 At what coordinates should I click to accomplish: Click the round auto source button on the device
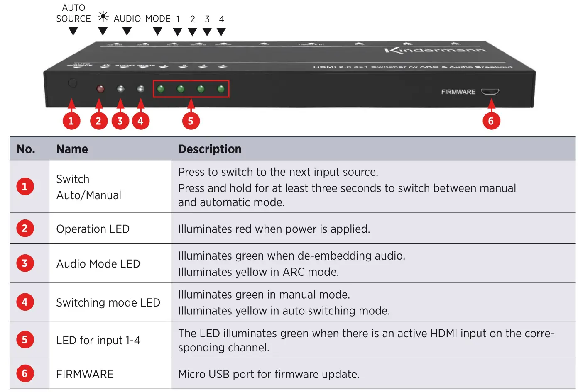click(72, 83)
